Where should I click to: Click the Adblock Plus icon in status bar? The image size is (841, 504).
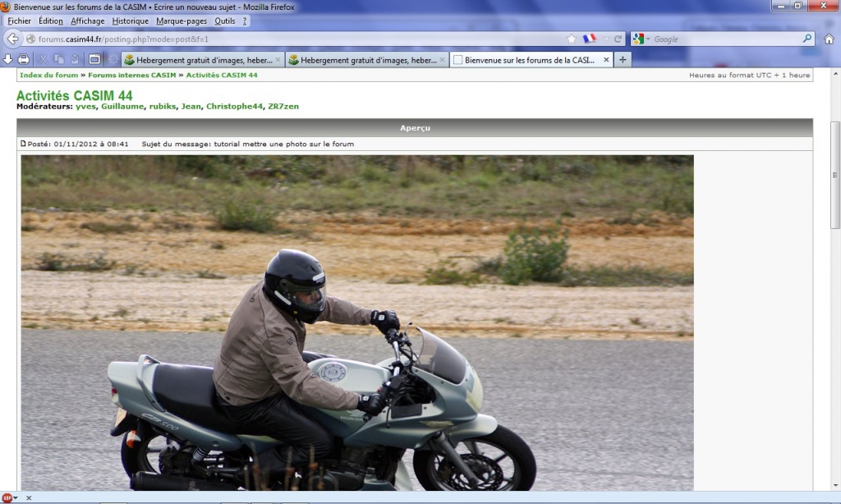pyautogui.click(x=7, y=497)
